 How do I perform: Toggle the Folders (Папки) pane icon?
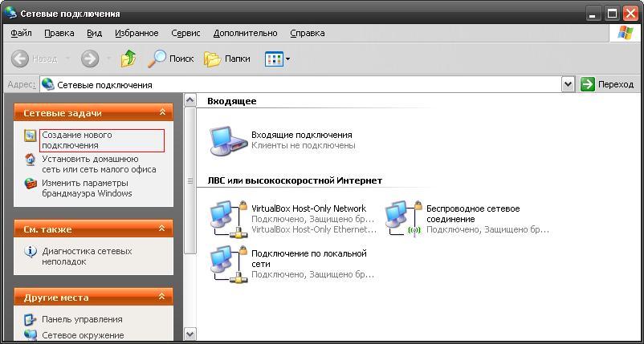tap(212, 59)
